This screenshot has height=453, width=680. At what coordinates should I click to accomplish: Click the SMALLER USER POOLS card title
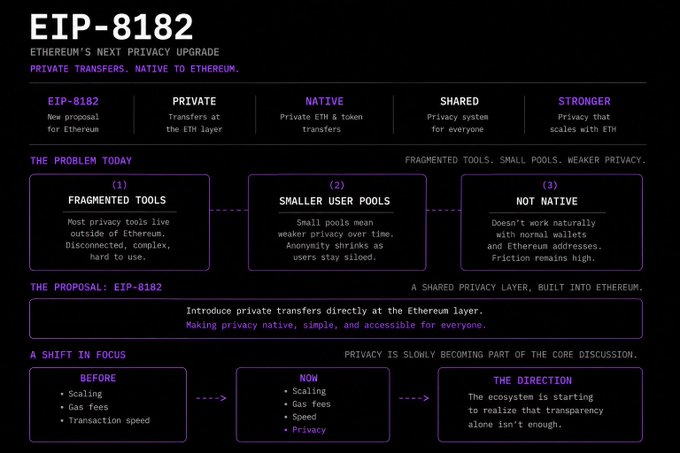334,201
